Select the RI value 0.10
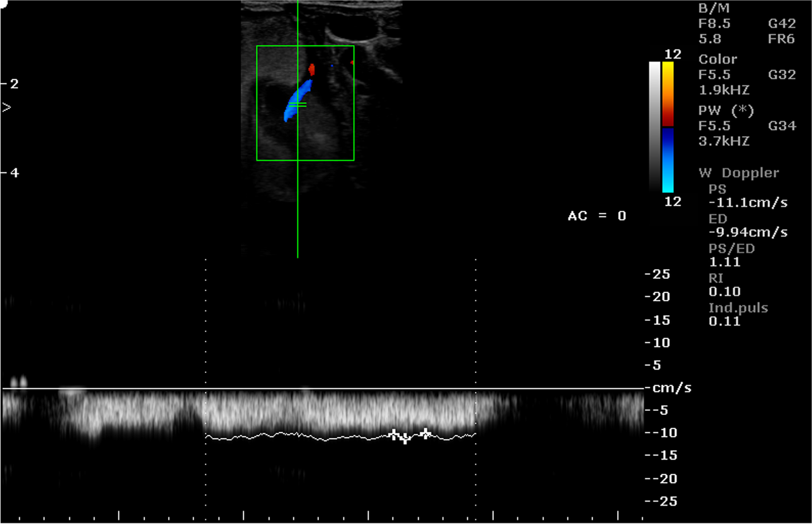This screenshot has width=812, height=524. [x=724, y=292]
